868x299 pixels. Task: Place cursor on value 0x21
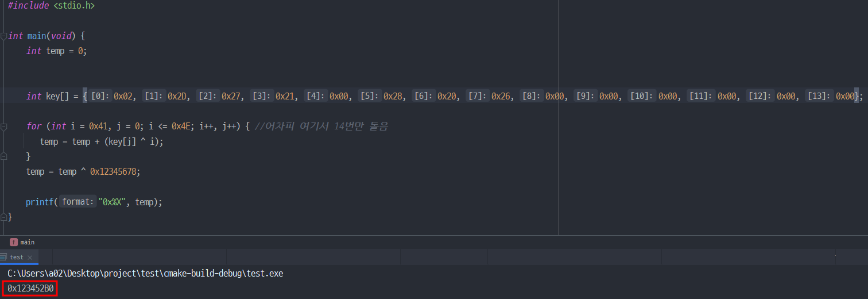pyautogui.click(x=285, y=97)
